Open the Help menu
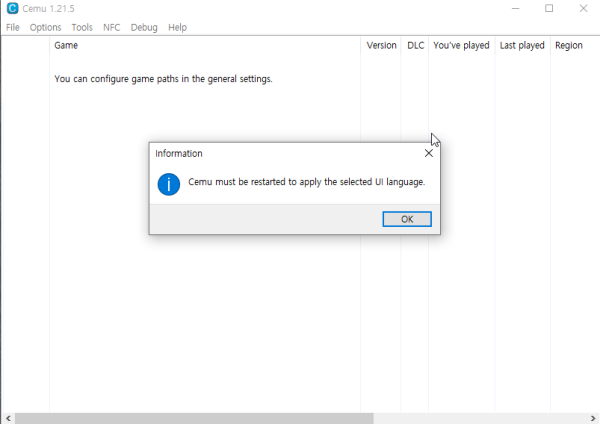This screenshot has height=424, width=600. pyautogui.click(x=177, y=28)
